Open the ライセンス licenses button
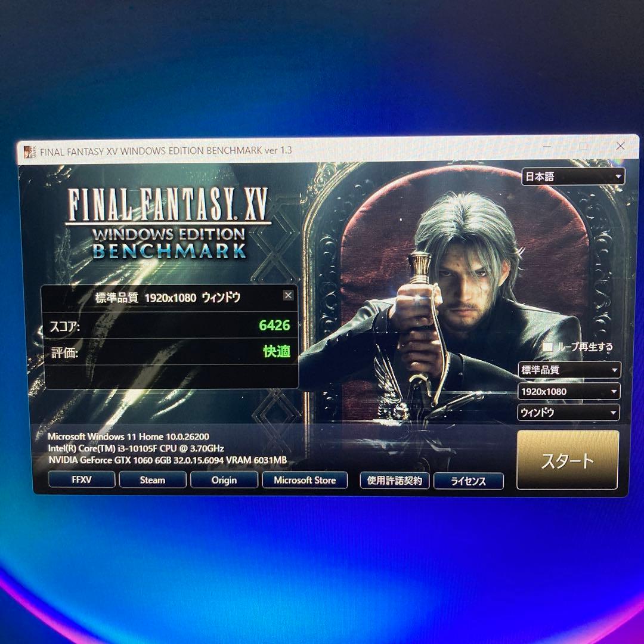 click(469, 481)
